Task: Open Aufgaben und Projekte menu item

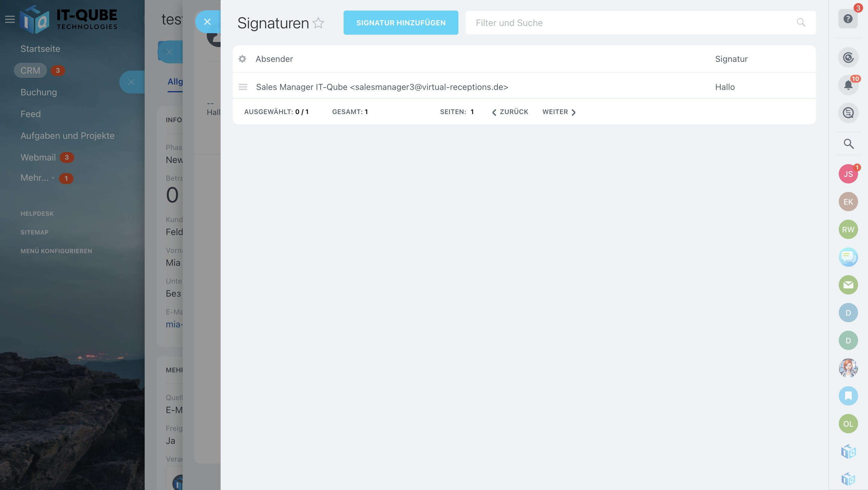Action: pos(68,135)
